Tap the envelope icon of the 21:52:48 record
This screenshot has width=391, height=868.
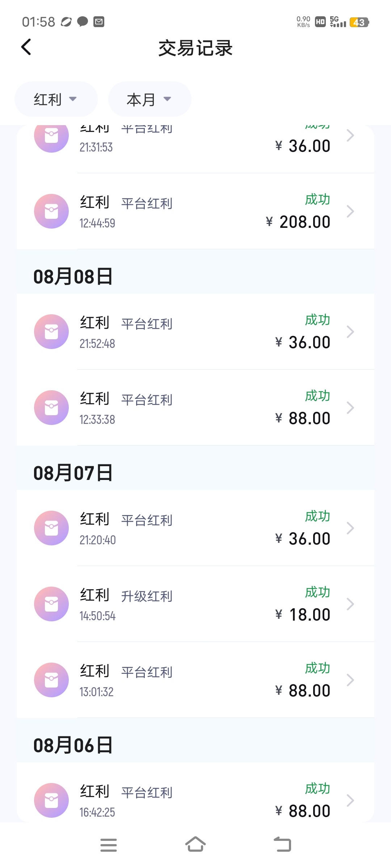(51, 332)
